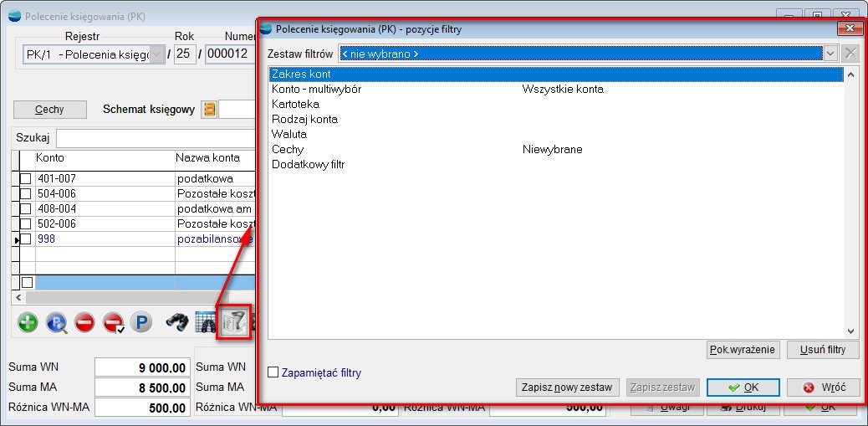
Task: Click the orange Schemat księgowy icon
Action: [209, 110]
